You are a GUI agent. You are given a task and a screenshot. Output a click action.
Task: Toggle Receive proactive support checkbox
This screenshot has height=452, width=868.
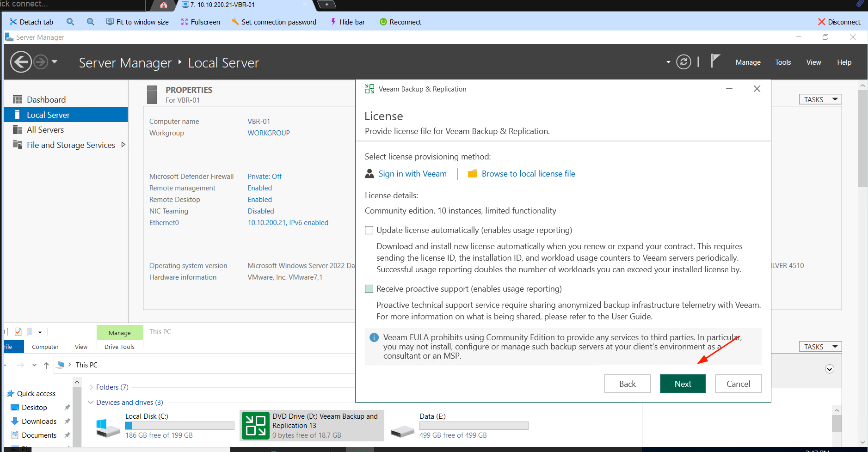(369, 289)
